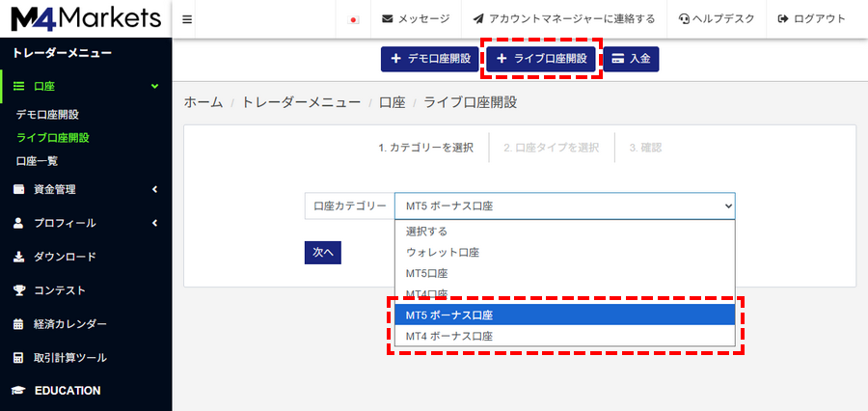Viewport: 868px width, 411px height.
Task: Select step tab 2. 口座タイプを選択
Action: click(552, 148)
